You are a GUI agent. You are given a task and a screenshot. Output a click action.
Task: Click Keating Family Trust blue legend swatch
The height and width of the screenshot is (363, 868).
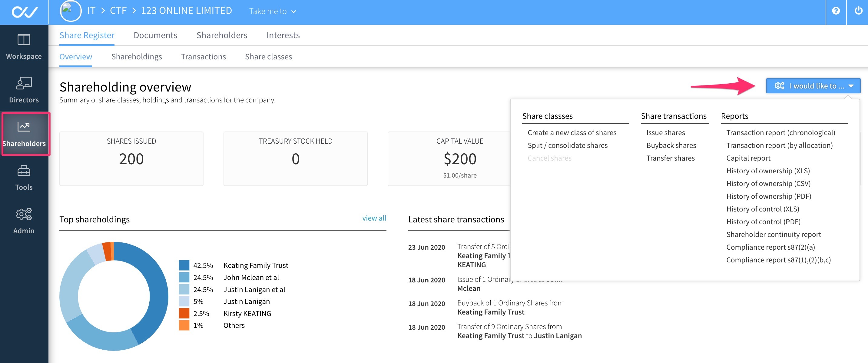(x=184, y=265)
